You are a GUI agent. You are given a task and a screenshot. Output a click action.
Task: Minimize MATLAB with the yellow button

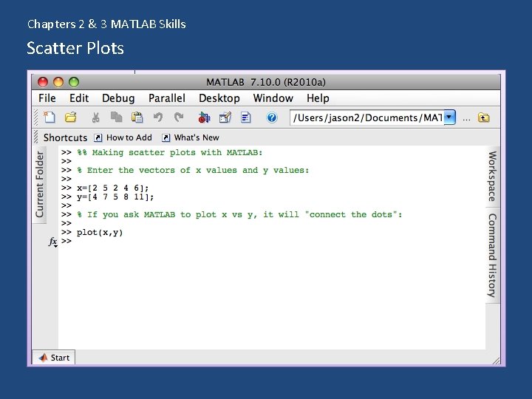click(58, 82)
